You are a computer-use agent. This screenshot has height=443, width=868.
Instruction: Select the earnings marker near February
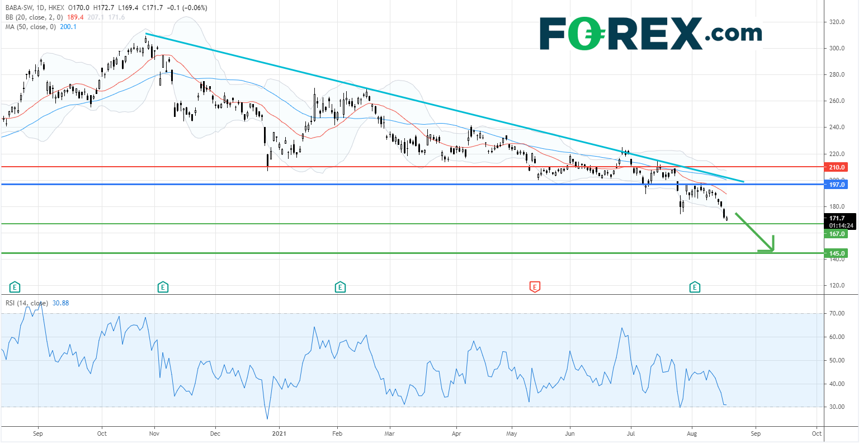[339, 288]
